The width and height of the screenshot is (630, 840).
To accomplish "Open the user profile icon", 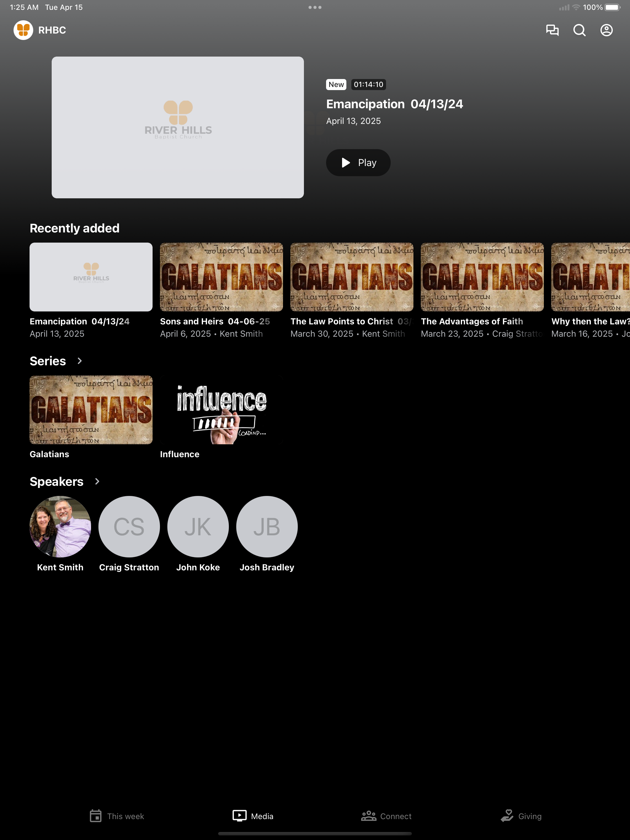I will coord(606,30).
